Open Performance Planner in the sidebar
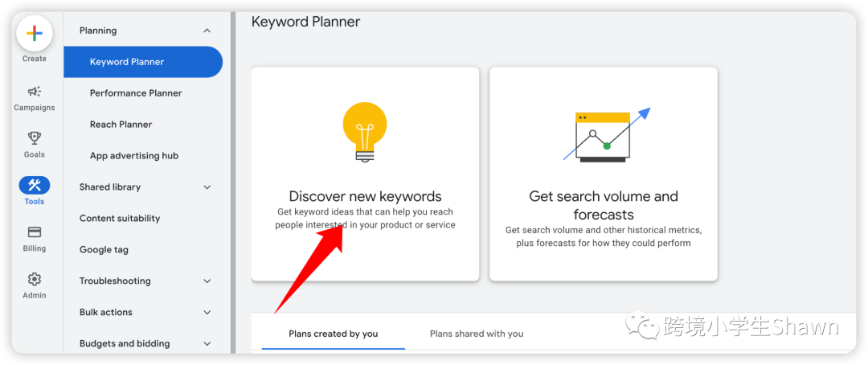Viewport: 868px width, 365px height. (x=136, y=93)
